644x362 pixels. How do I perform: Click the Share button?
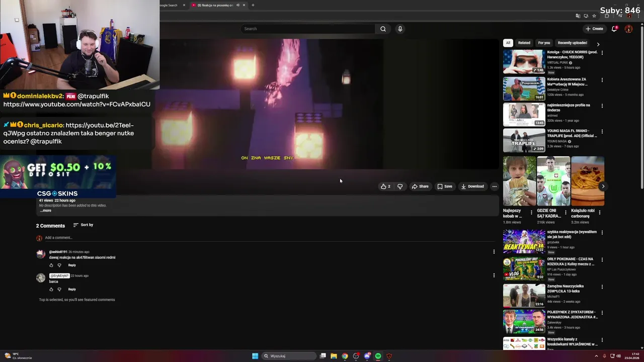(x=420, y=187)
